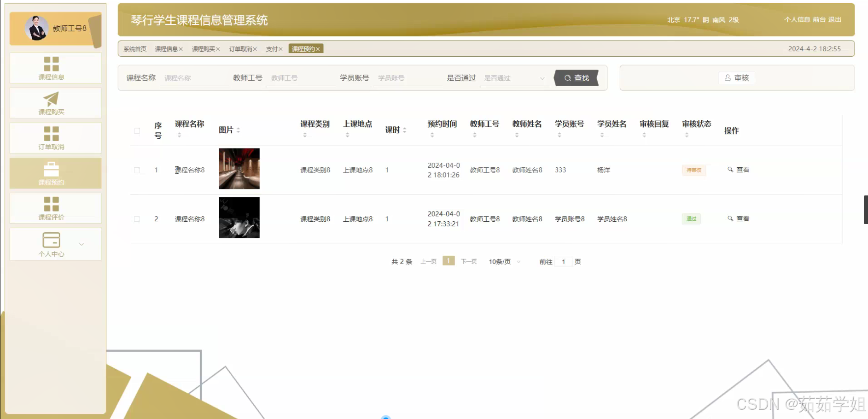Open the 10条/页 page size dropdown
868x419 pixels.
click(505, 262)
